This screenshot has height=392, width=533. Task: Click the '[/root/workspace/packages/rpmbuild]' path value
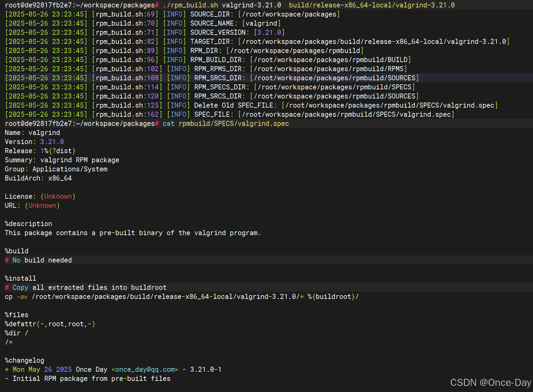[295, 51]
